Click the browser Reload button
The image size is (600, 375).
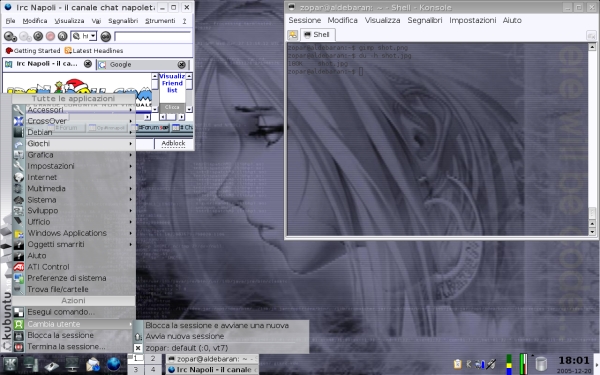38,36
